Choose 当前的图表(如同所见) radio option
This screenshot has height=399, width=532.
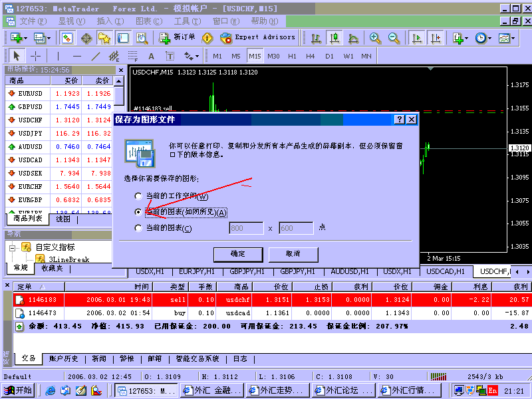[x=138, y=212]
